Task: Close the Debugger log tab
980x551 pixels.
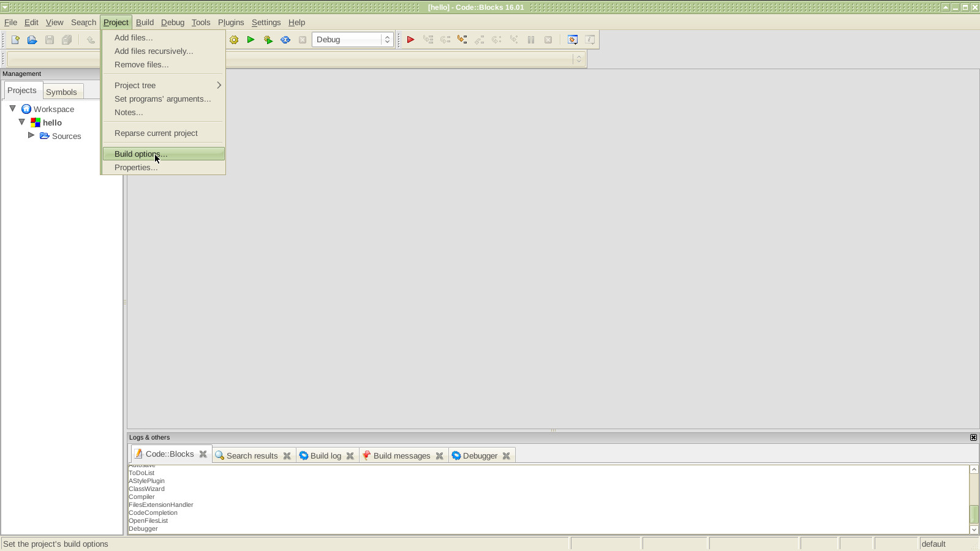Action: coord(507,456)
